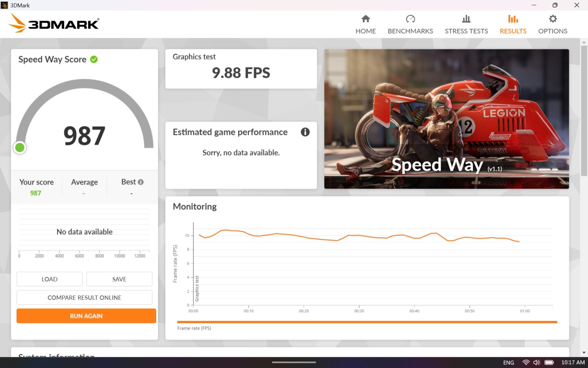Click the 'Your score' label
This screenshot has height=368, width=588.
tap(36, 182)
